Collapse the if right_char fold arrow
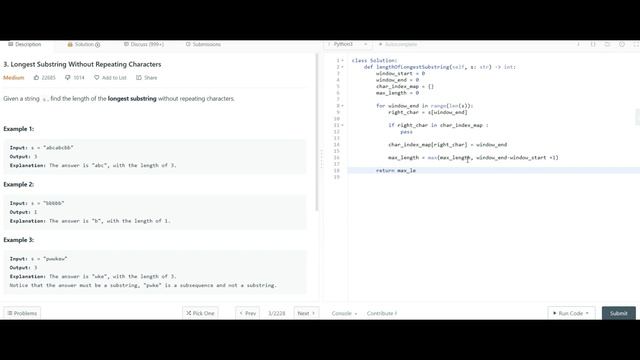 342,125
